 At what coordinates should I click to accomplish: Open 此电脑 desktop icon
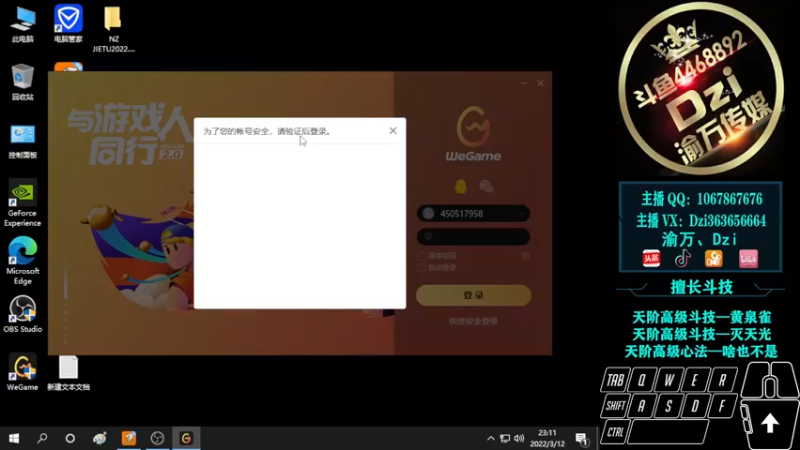[x=22, y=24]
